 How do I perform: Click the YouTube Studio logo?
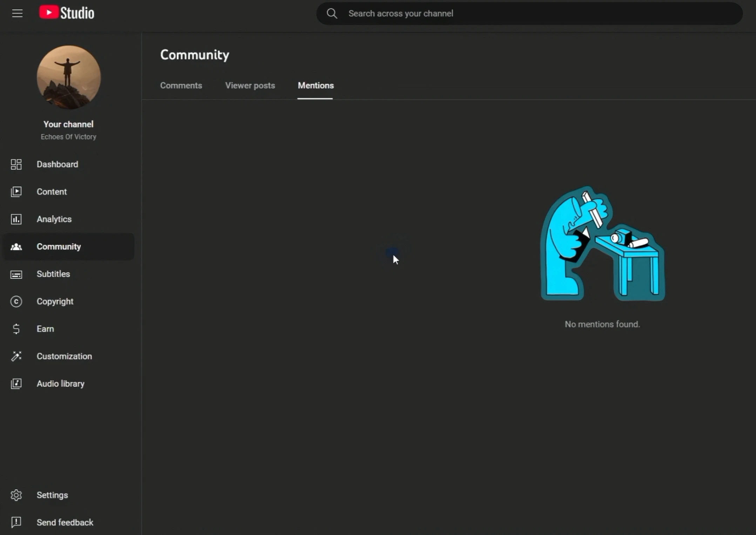(67, 13)
